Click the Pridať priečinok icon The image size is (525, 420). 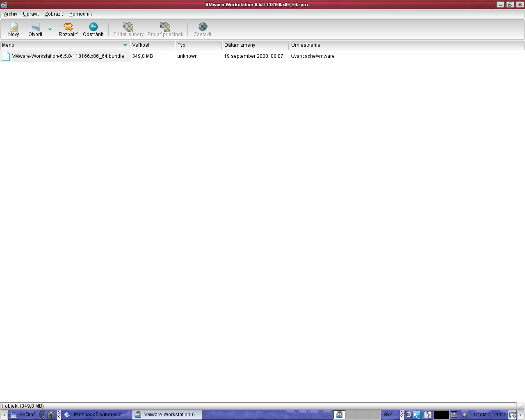pyautogui.click(x=165, y=27)
